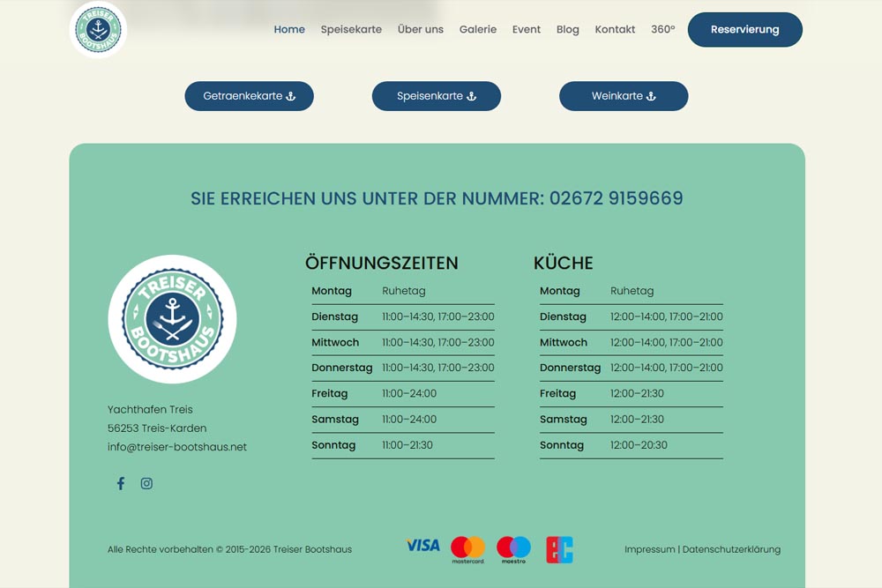The height and width of the screenshot is (588, 882).
Task: Open the Instagram icon link
Action: [146, 483]
